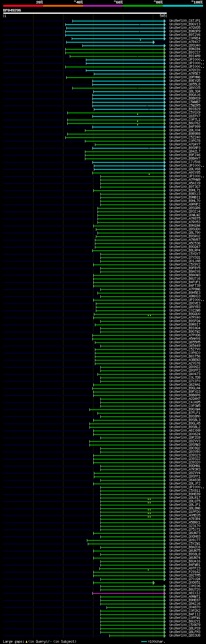Select label UniRef100_A7PHW9
The width and height of the screenshot is (206, 644).
point(185,180)
